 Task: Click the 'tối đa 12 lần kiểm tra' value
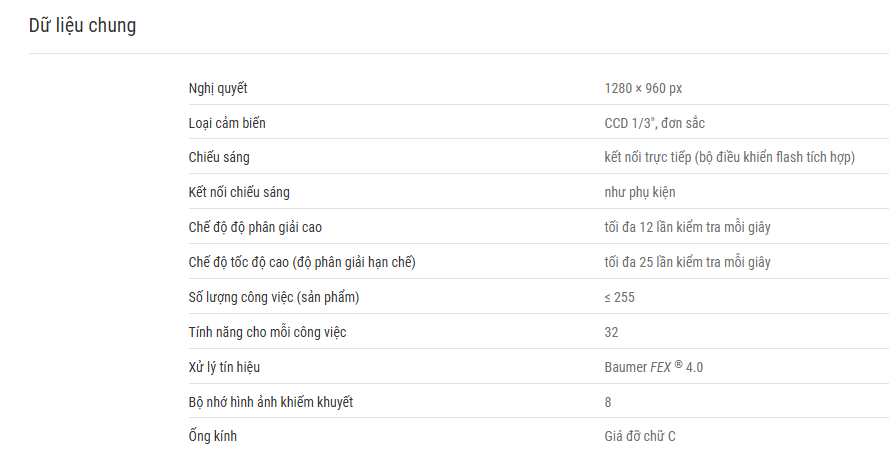click(687, 228)
